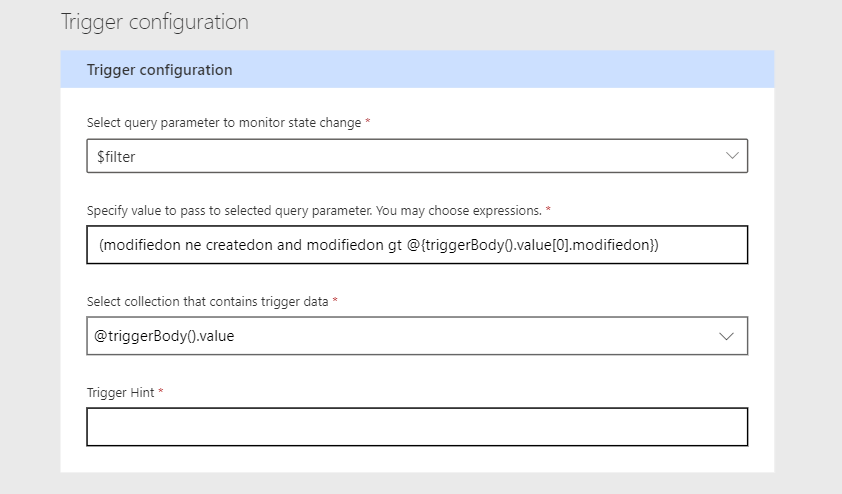Viewport: 842px width, 494px height.
Task: Click the 'Select collection that contains trigger data' label
Action: 208,301
